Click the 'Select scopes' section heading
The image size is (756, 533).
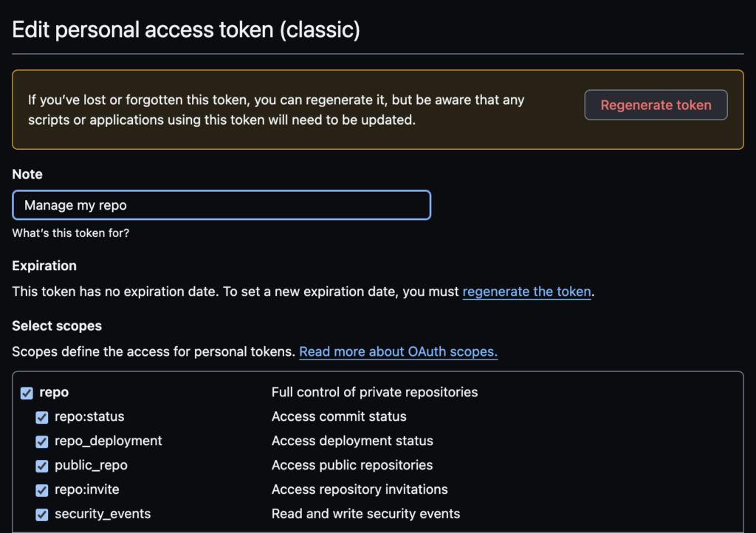point(57,326)
